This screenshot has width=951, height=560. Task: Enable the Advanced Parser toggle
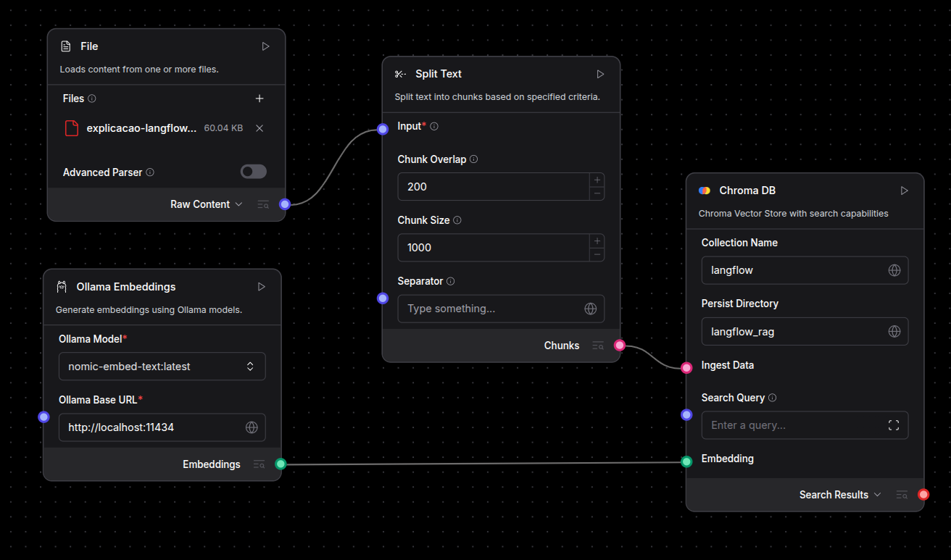pyautogui.click(x=254, y=172)
